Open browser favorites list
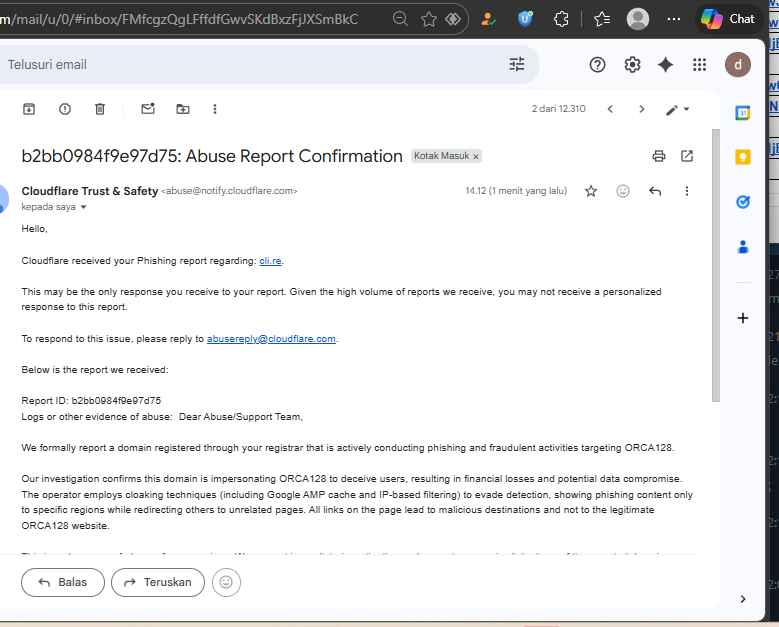 pos(602,19)
